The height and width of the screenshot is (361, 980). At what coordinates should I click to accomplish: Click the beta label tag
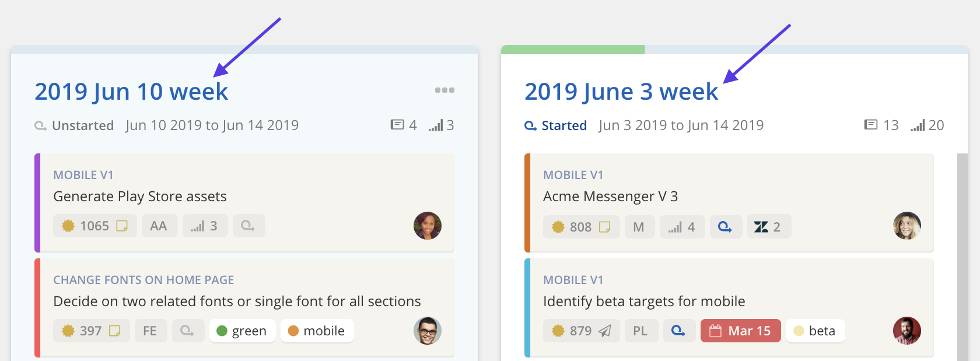pos(815,331)
